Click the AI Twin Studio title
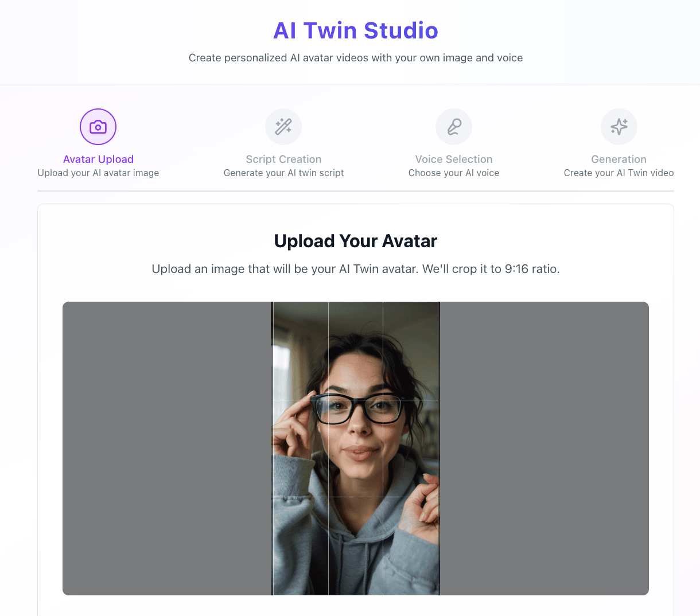 pyautogui.click(x=356, y=30)
